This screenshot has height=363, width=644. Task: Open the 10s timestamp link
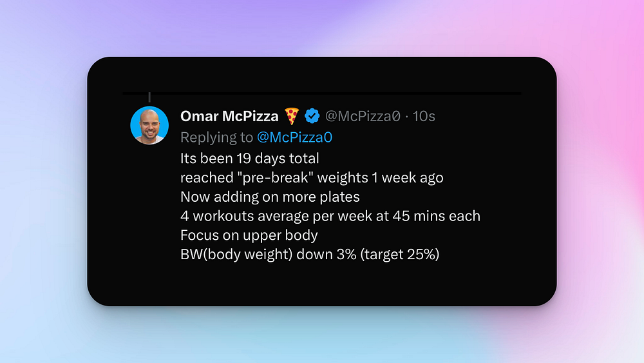click(424, 116)
